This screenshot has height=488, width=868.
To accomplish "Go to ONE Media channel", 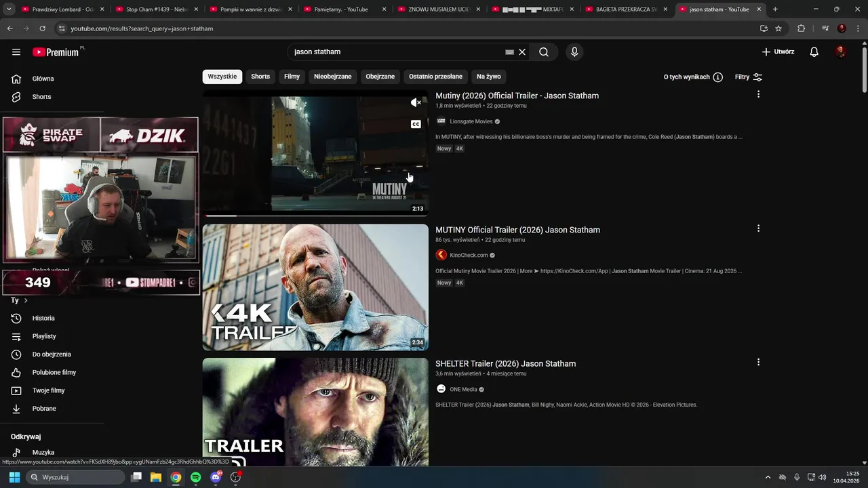I will tap(463, 389).
